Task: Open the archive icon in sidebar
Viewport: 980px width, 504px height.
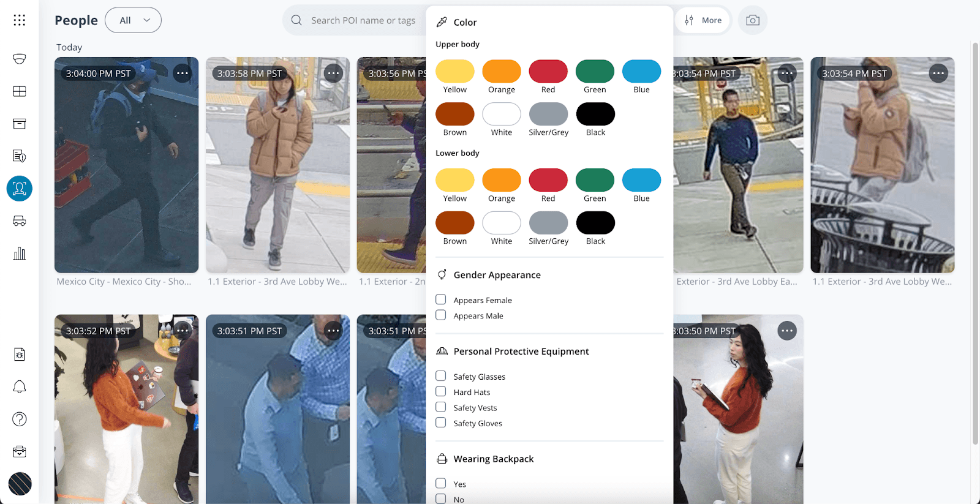Action: point(20,124)
